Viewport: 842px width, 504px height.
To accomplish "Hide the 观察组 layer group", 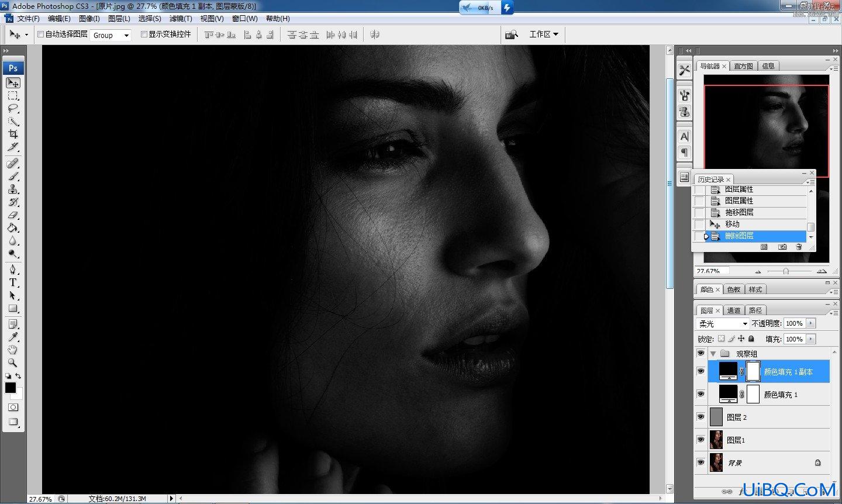I will [700, 353].
